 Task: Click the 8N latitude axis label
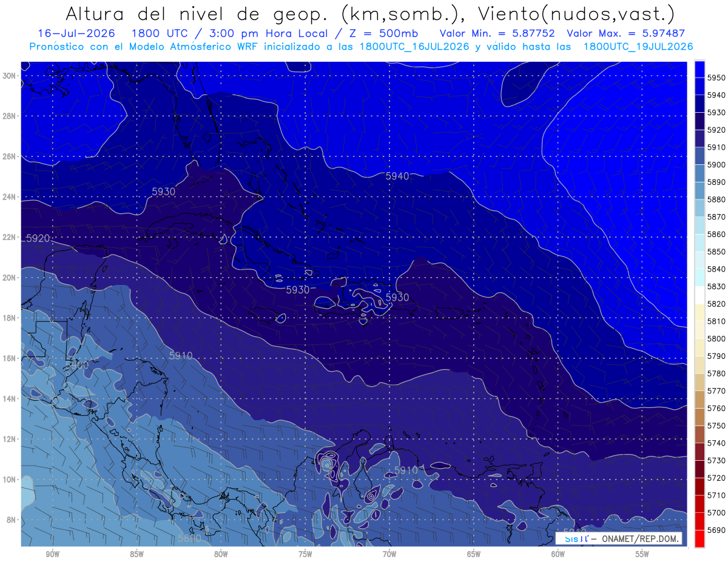pyautogui.click(x=12, y=520)
